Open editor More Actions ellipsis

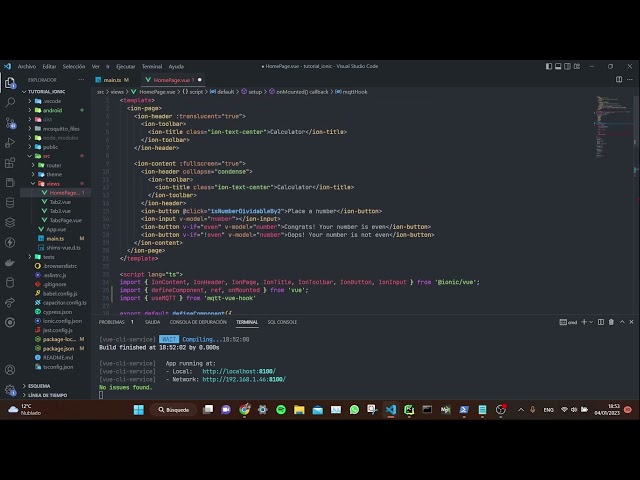click(630, 80)
